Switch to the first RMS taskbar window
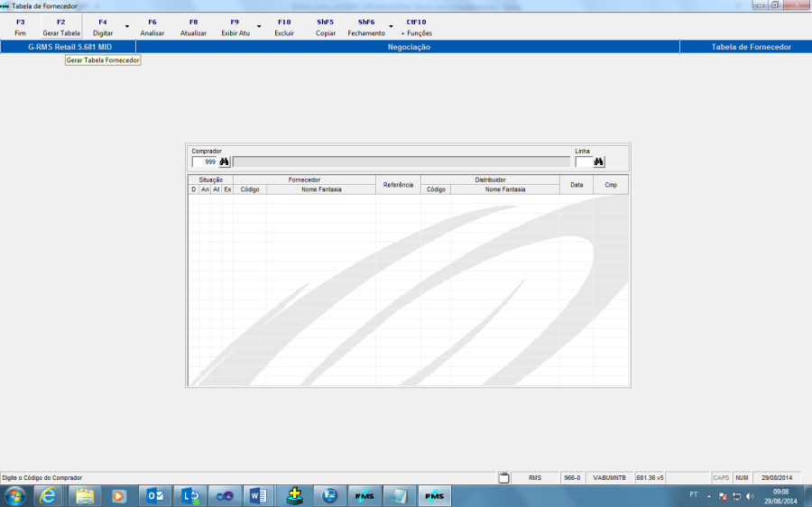812x507 pixels. tap(364, 496)
